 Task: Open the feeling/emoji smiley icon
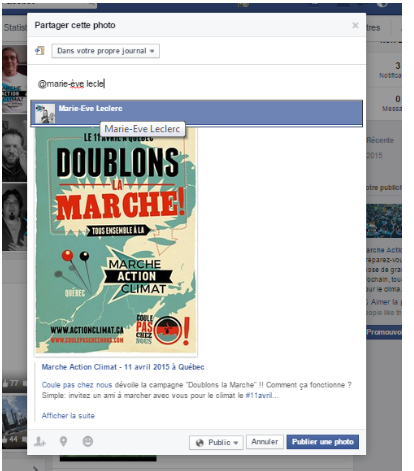tap(88, 441)
